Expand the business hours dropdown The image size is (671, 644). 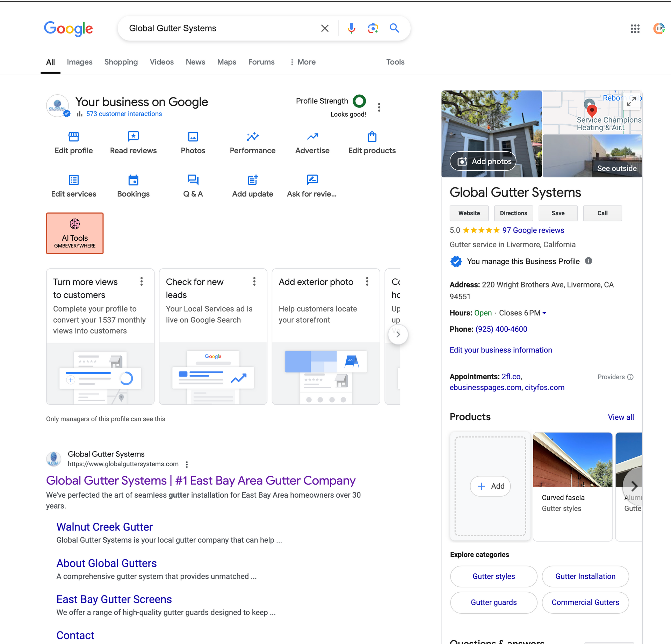544,313
